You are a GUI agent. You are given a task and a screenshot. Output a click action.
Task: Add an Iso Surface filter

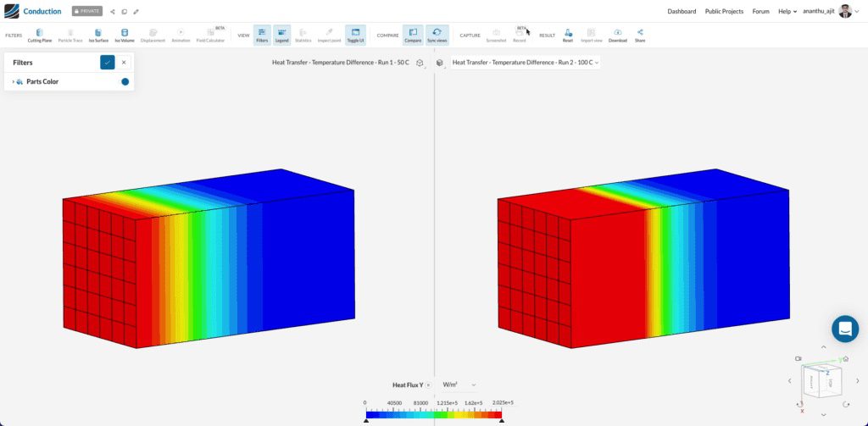[98, 35]
